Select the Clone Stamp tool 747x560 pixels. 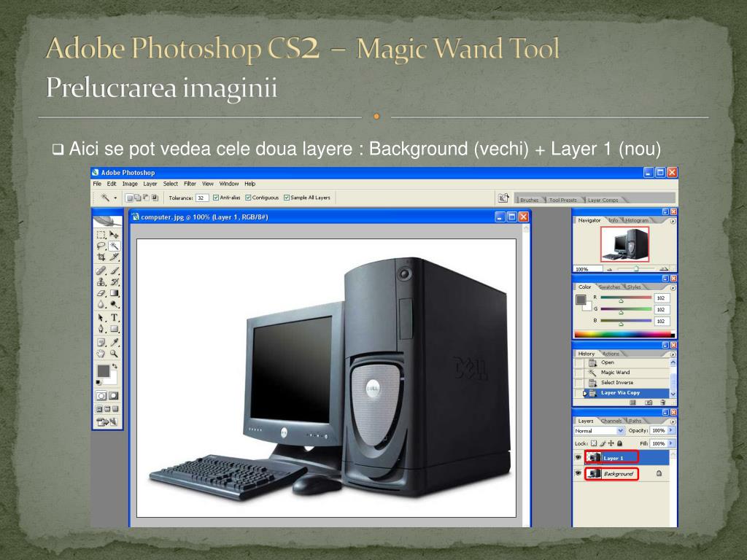pos(101,282)
